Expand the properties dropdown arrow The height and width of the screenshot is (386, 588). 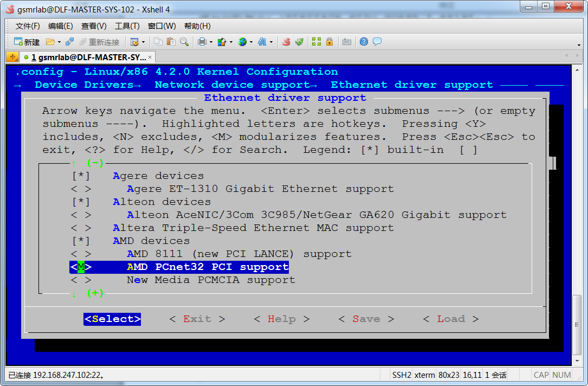pos(143,42)
